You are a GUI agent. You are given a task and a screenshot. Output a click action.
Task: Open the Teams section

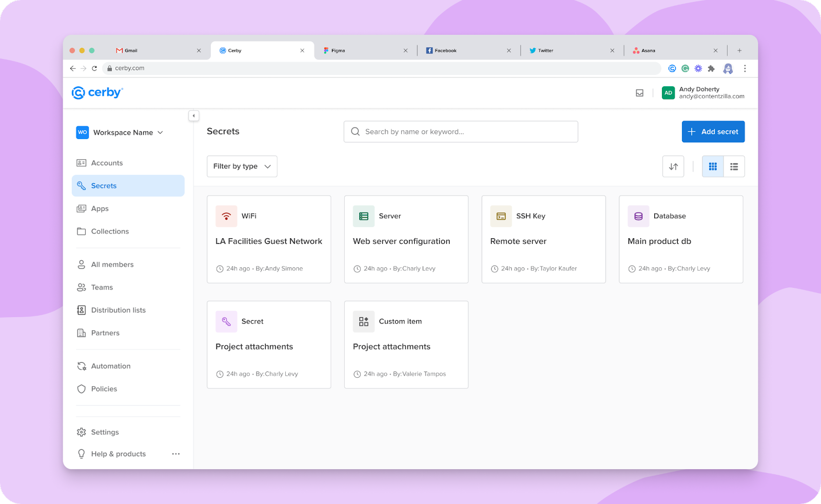point(128,287)
